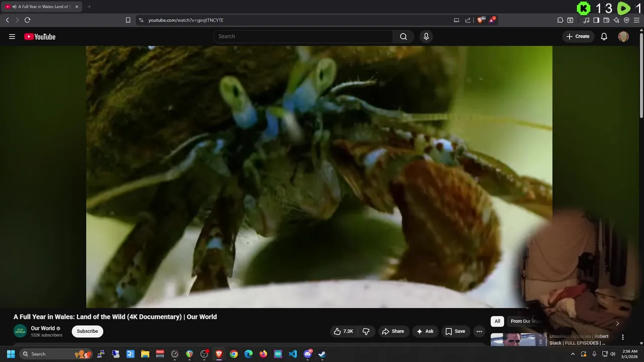Open the browser main menu
The image size is (644, 362).
pyautogui.click(x=636, y=20)
